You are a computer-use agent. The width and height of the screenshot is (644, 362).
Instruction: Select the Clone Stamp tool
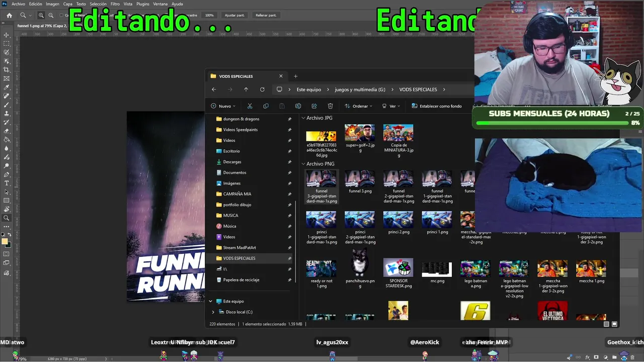click(7, 114)
